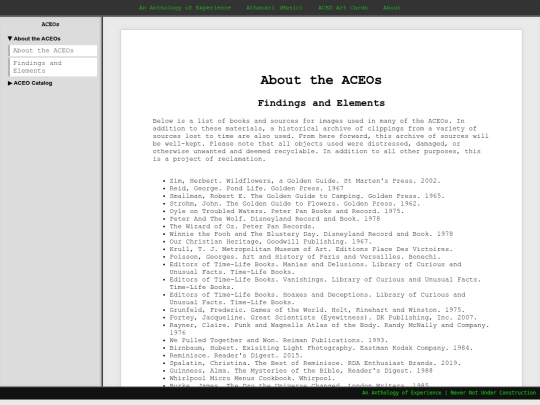This screenshot has width=540, height=405.
Task: Click the Spalatin Best of Reminisce entry
Action: (315, 363)
